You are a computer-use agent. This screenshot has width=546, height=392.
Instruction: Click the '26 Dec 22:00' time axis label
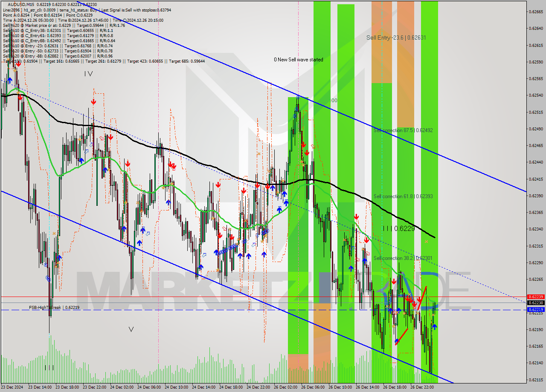pyautogui.click(x=423, y=387)
